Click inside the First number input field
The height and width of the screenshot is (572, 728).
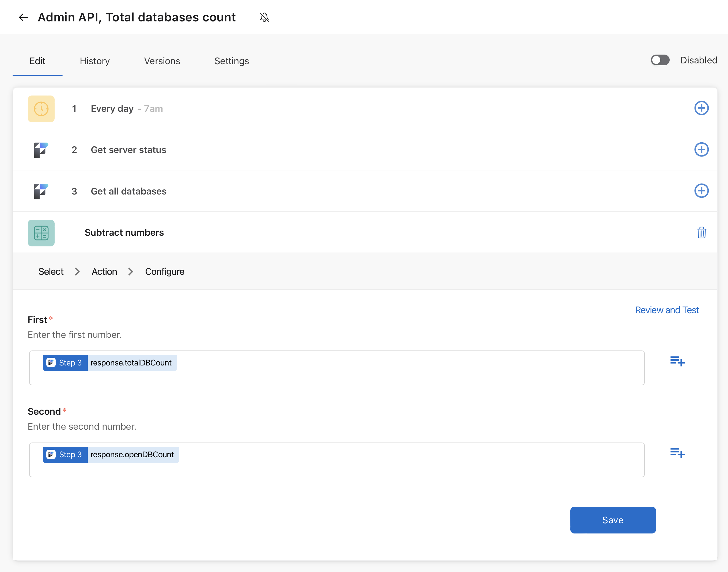(337, 368)
